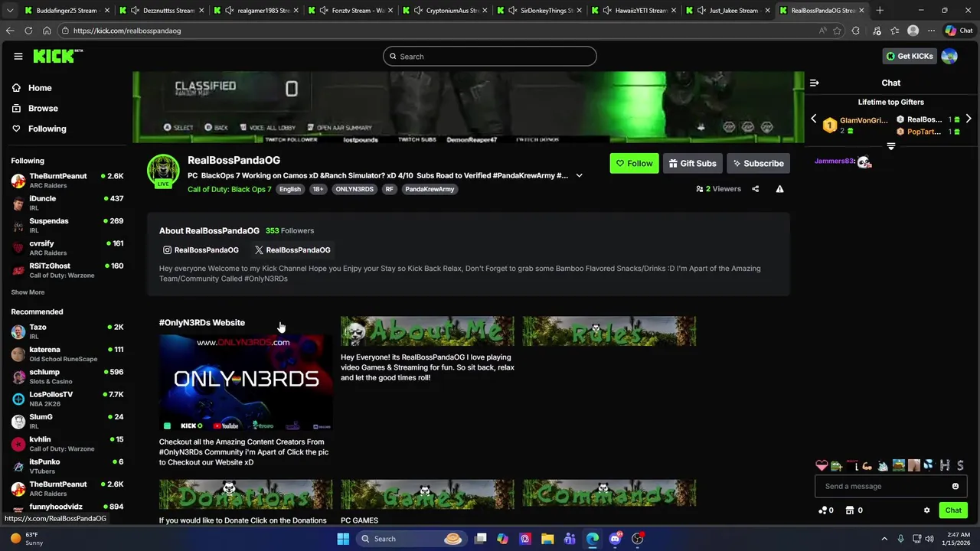Go to Home in sidebar
This screenshot has height=551, width=980.
click(32, 88)
